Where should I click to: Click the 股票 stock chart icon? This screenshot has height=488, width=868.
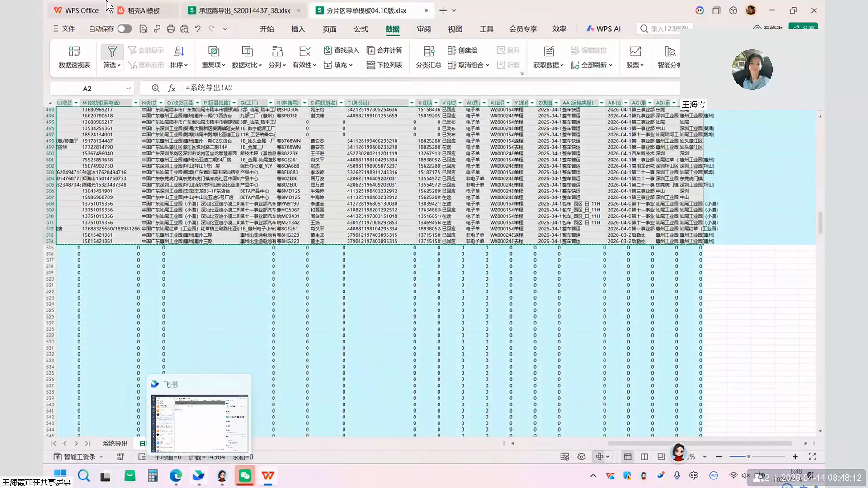pos(635,52)
